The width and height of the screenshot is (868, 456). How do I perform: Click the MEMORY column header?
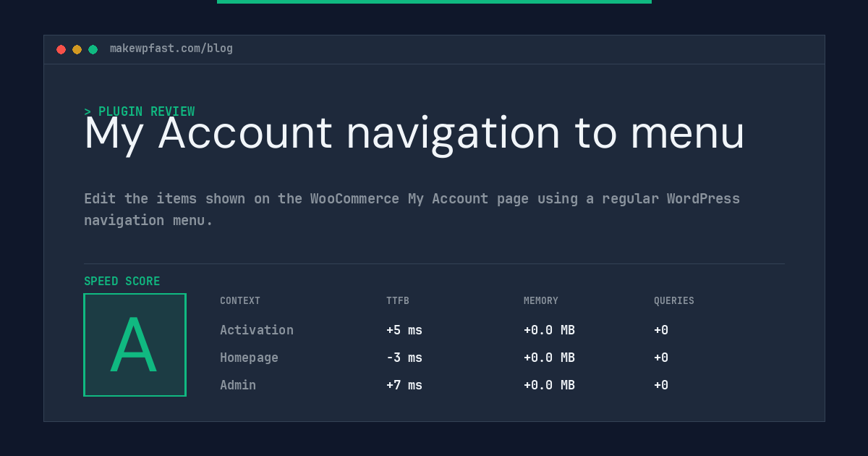[x=541, y=300]
